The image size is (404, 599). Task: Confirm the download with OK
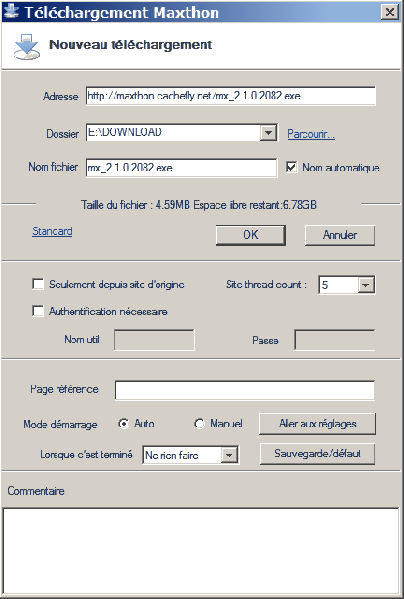250,235
